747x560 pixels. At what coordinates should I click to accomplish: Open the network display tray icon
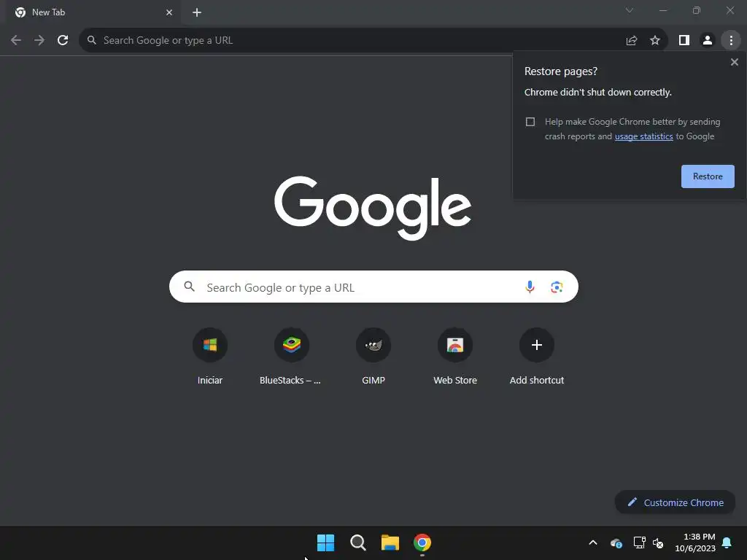639,542
